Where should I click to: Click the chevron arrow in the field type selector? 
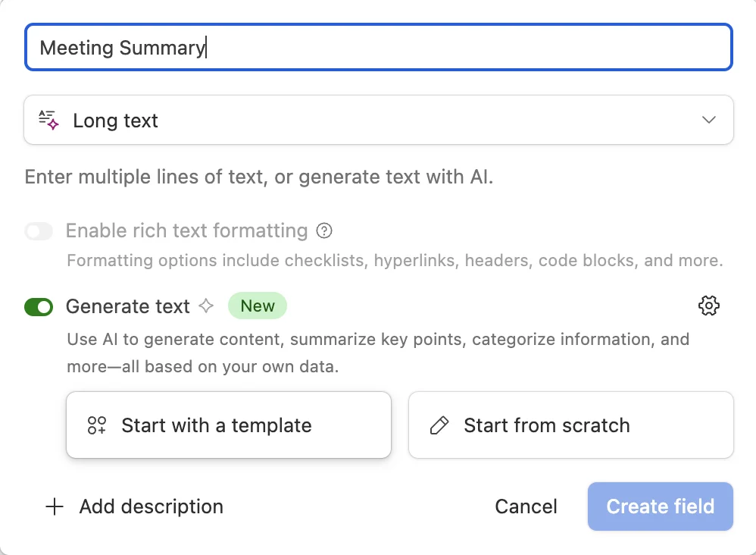pos(709,120)
